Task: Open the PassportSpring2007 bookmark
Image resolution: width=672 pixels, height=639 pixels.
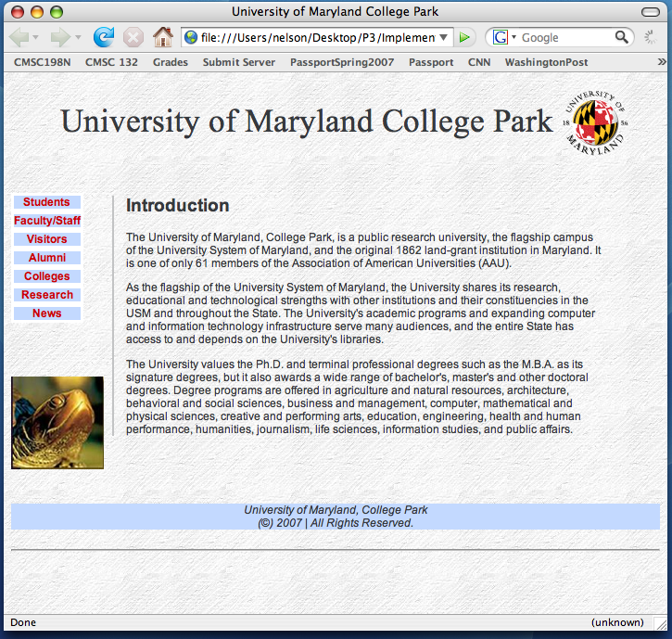Action: (x=342, y=62)
